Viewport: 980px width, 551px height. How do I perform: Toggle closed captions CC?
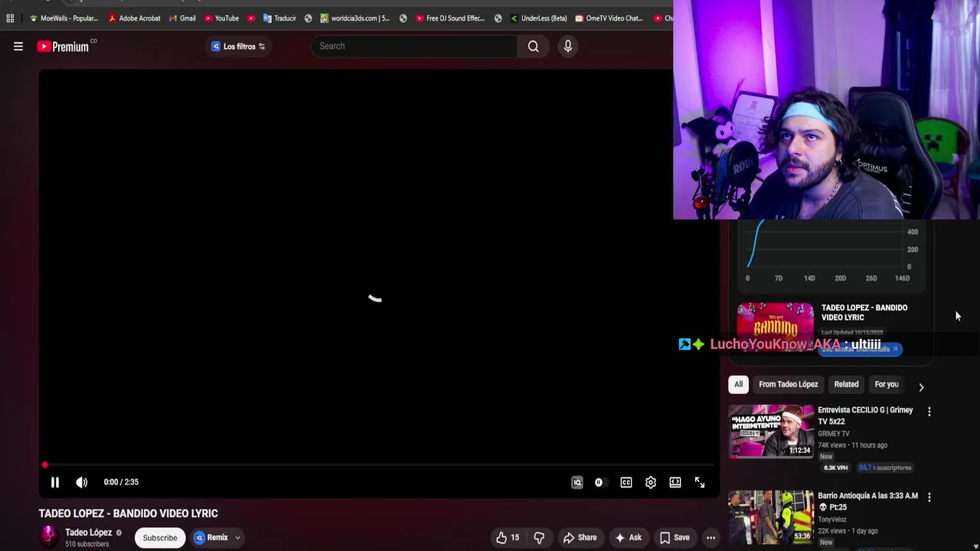(x=626, y=482)
